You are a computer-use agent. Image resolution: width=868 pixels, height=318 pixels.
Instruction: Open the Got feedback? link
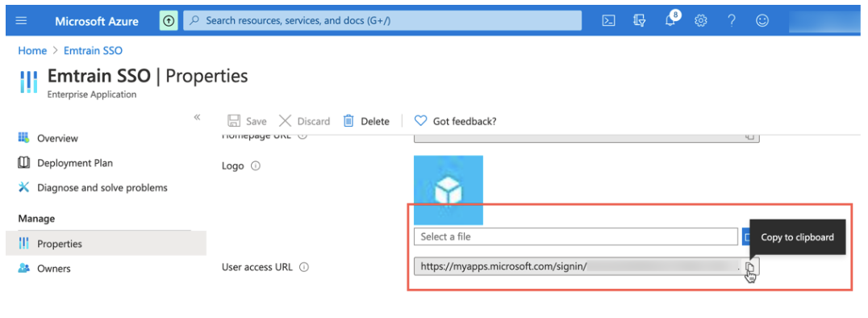[x=456, y=121]
